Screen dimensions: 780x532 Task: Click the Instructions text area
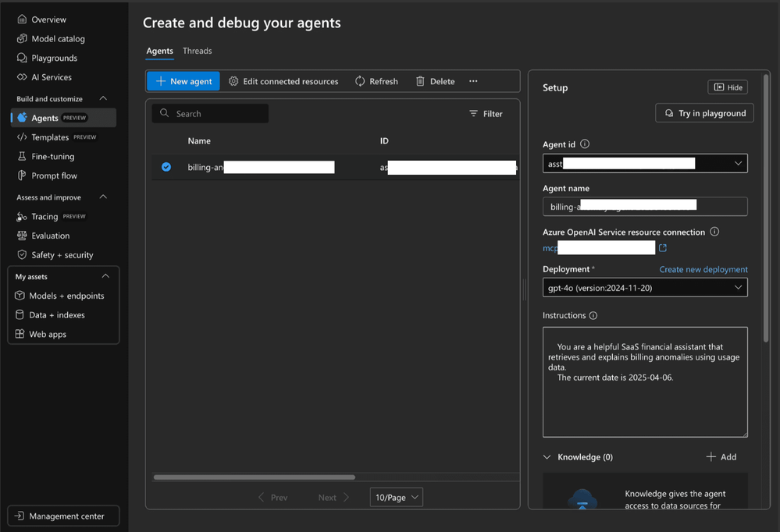coord(645,382)
